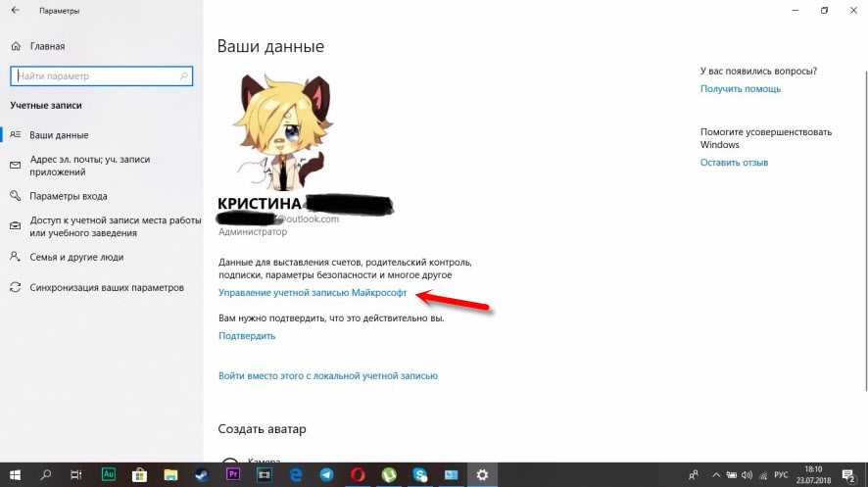Click the Оставить отзыв link
This screenshot has width=868, height=487.
(734, 162)
